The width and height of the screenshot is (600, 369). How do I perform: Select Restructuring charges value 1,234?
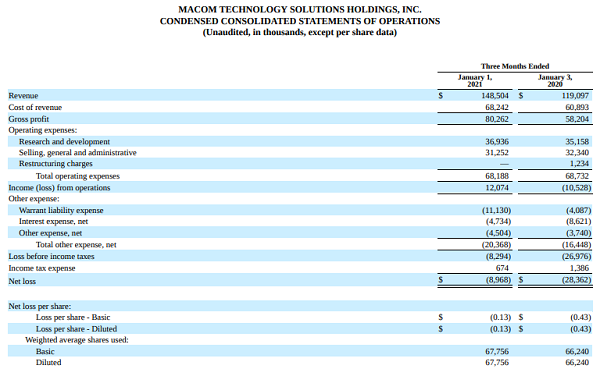pos(579,164)
